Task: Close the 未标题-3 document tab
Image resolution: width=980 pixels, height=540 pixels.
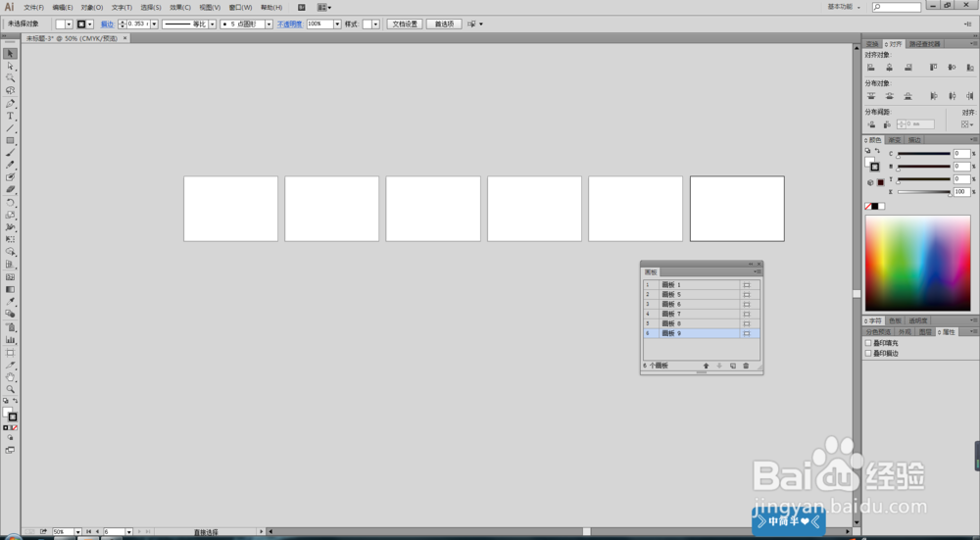Action: (125, 38)
